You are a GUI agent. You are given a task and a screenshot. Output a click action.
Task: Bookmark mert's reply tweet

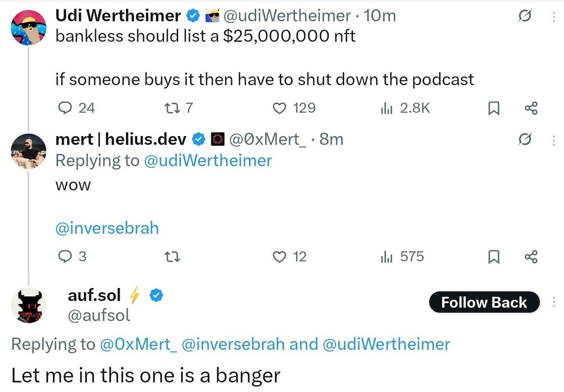click(493, 257)
